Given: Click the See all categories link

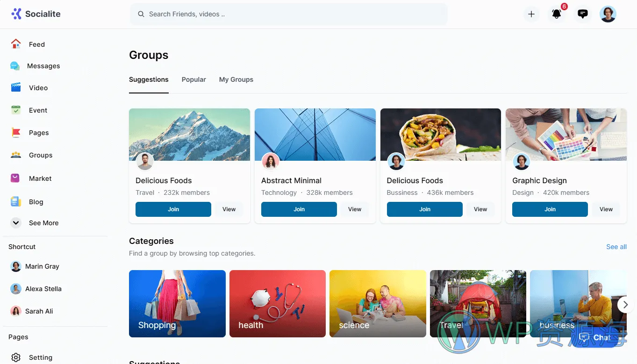Looking at the screenshot, I should (x=616, y=247).
